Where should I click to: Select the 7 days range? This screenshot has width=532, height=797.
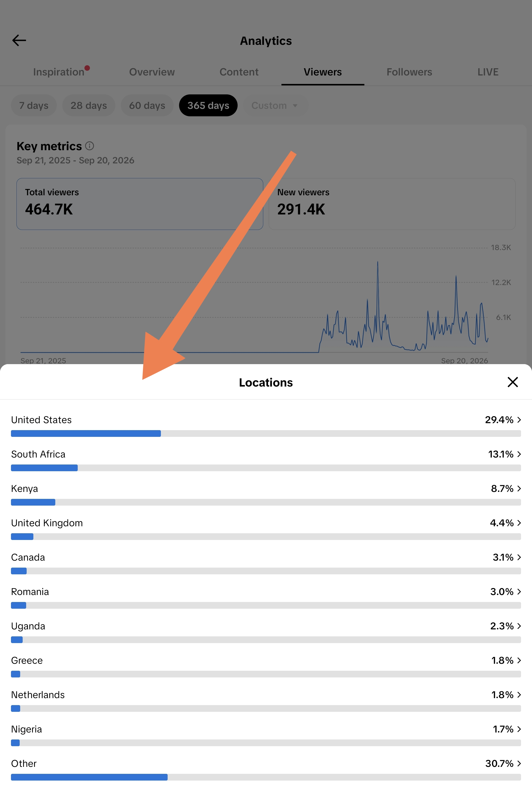point(34,106)
